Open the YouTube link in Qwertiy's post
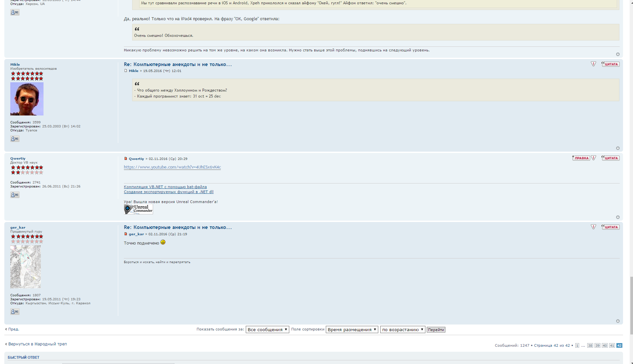The height and width of the screenshot is (364, 633). (172, 167)
